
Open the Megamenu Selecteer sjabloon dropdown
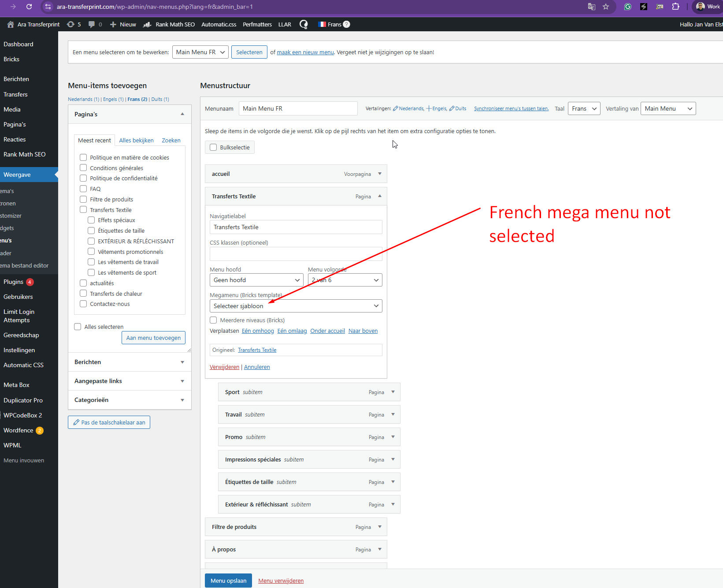click(296, 306)
